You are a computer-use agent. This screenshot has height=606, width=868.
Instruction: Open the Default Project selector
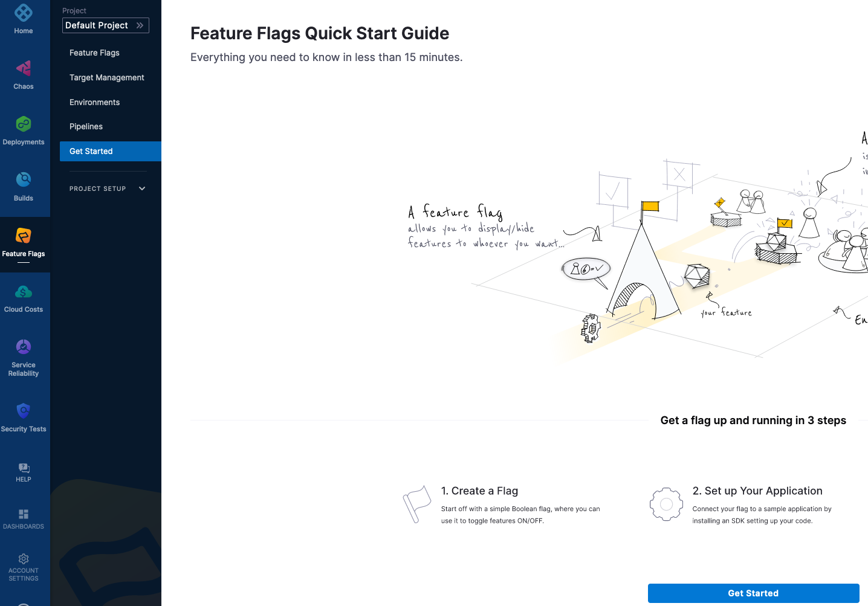coord(98,25)
